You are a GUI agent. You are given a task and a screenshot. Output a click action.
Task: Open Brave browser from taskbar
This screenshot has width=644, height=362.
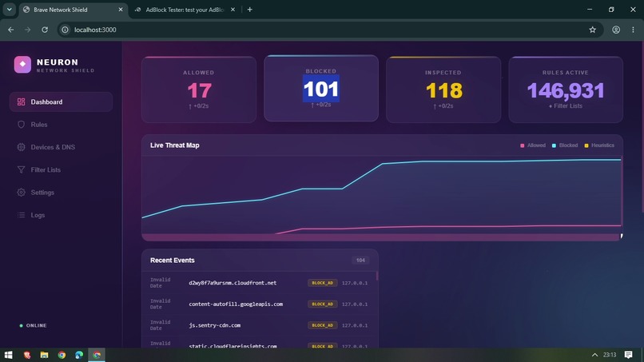coord(26,355)
